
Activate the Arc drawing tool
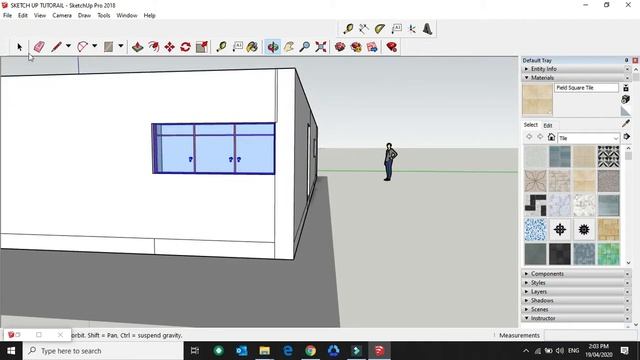click(82, 47)
